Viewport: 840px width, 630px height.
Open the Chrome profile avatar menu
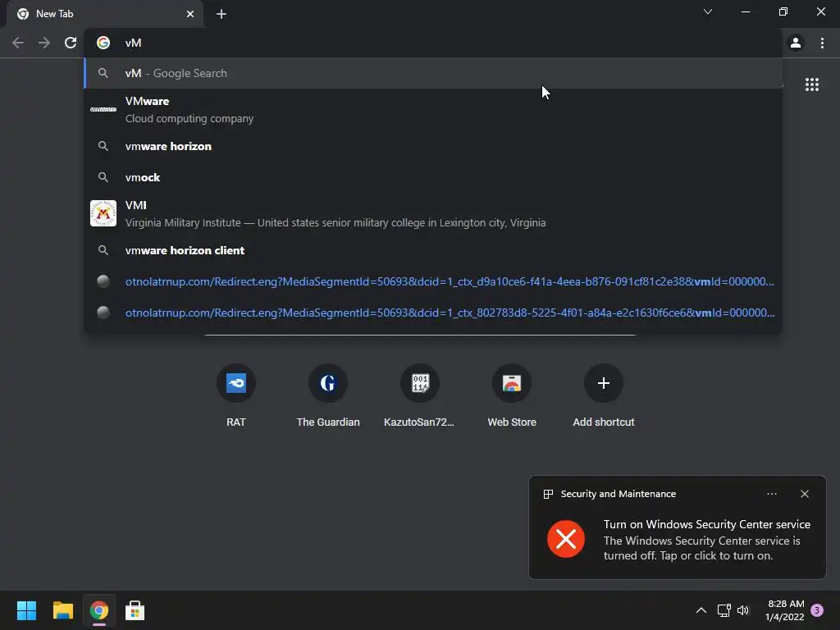click(796, 43)
